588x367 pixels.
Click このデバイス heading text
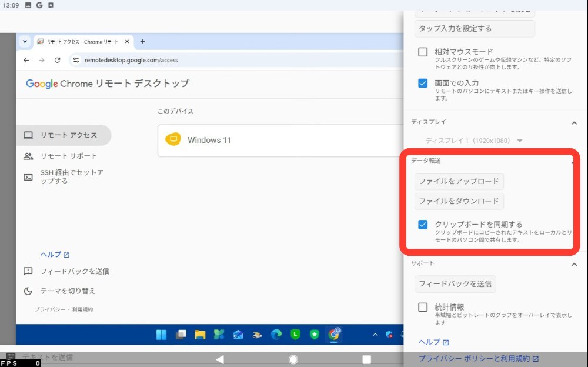click(175, 111)
